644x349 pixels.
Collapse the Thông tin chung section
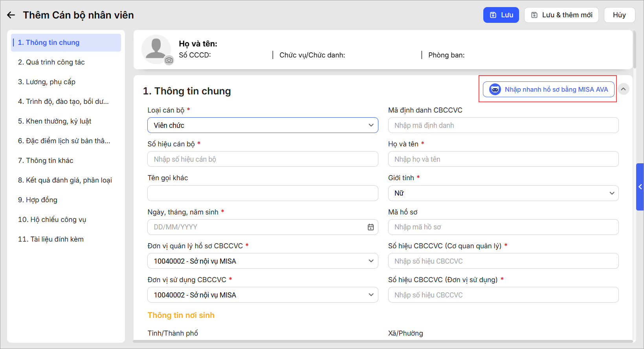(623, 89)
